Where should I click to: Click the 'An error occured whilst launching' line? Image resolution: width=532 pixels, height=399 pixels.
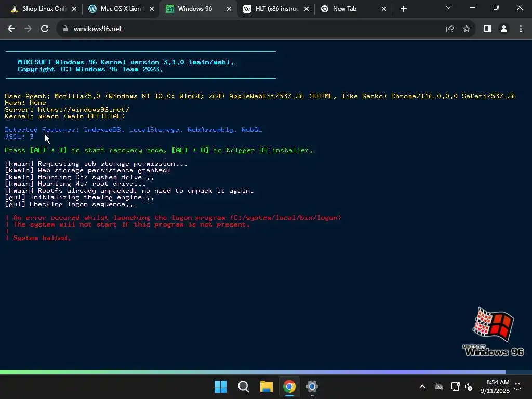(x=177, y=218)
